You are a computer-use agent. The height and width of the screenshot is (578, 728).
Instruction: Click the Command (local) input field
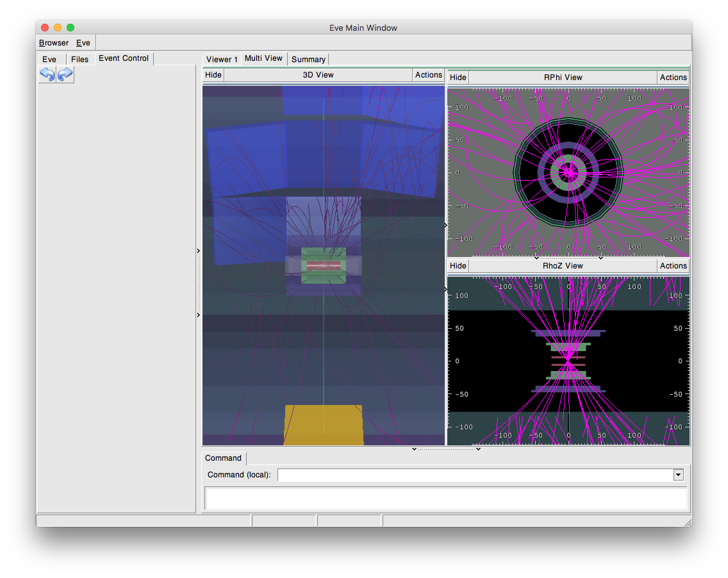(x=474, y=475)
